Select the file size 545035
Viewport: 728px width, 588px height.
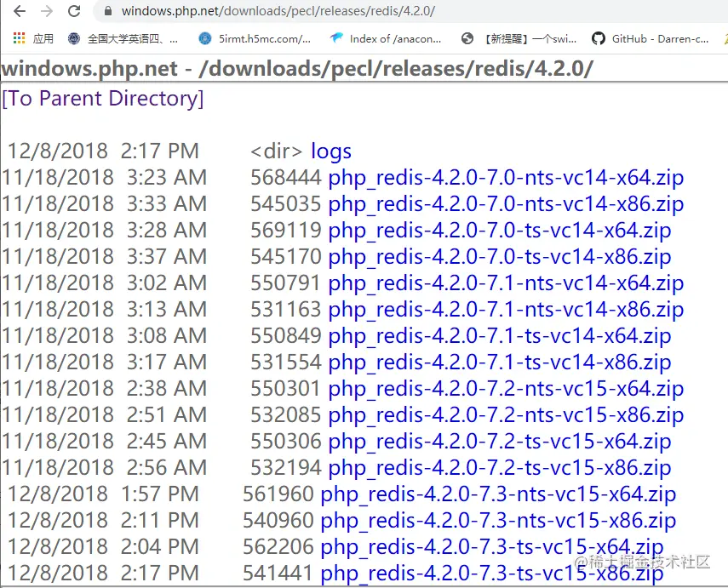click(x=286, y=203)
